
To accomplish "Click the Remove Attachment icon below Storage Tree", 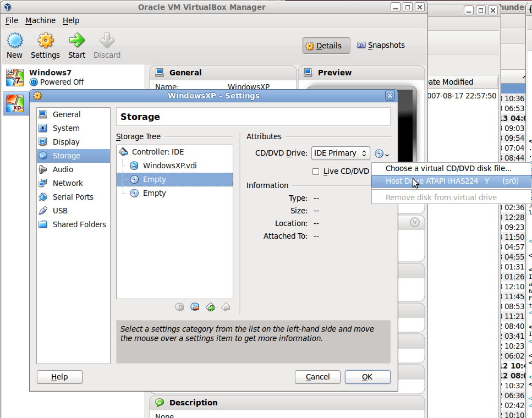I will point(195,307).
